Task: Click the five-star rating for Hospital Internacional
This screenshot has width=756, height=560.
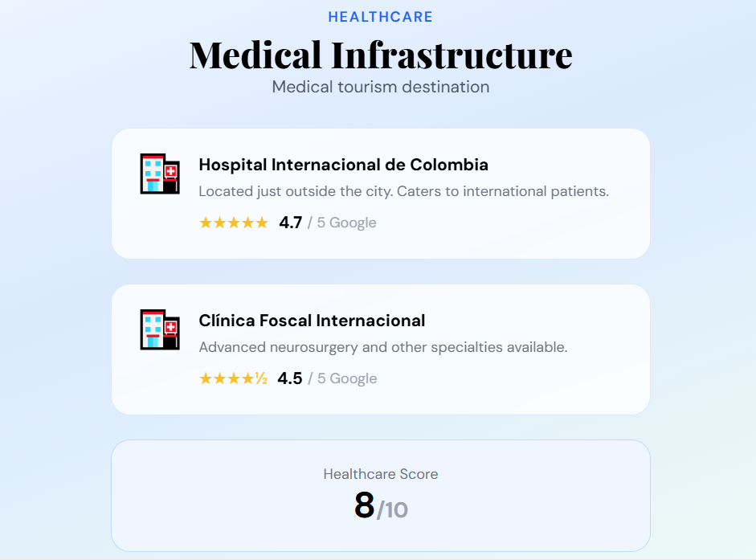Action: (x=233, y=223)
